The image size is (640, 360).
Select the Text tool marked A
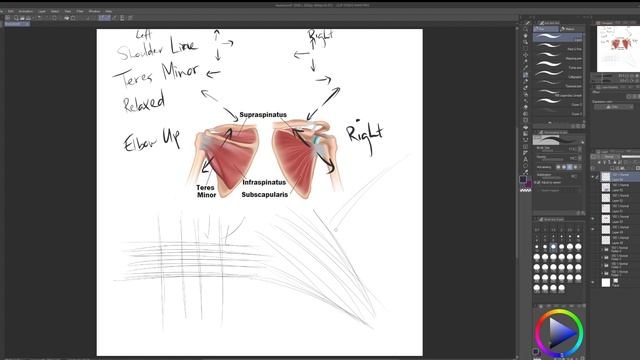coord(526,159)
